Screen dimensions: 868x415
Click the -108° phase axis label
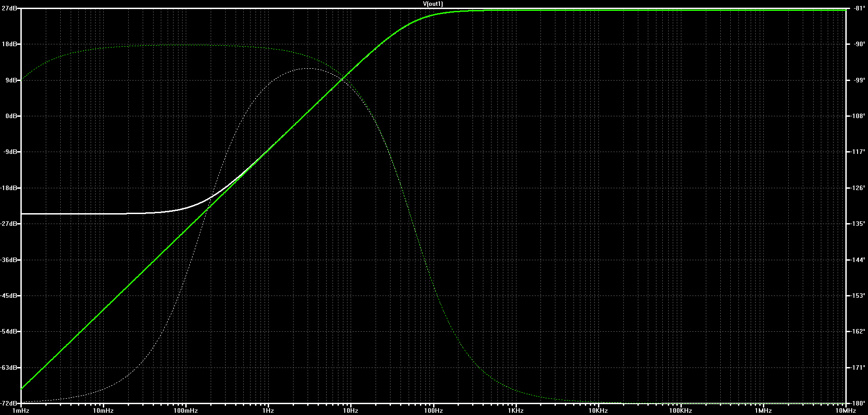[857, 116]
